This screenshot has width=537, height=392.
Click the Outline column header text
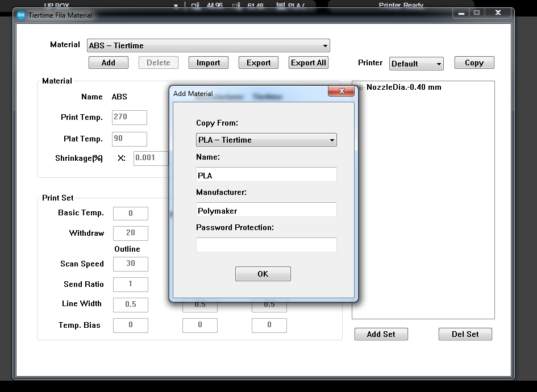coord(127,249)
